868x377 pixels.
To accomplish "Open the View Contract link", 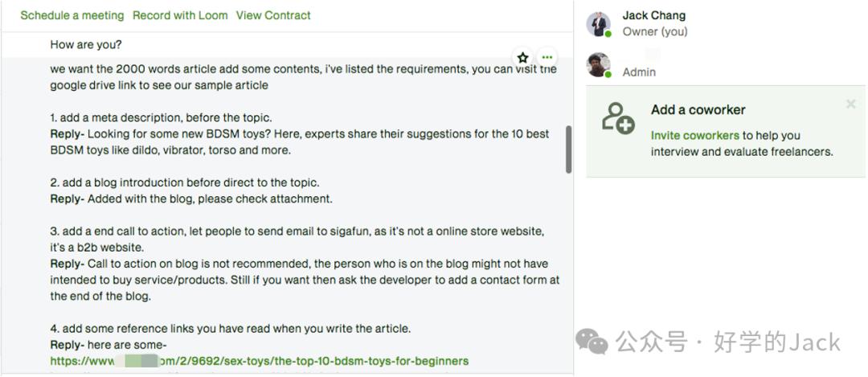I will (x=273, y=15).
